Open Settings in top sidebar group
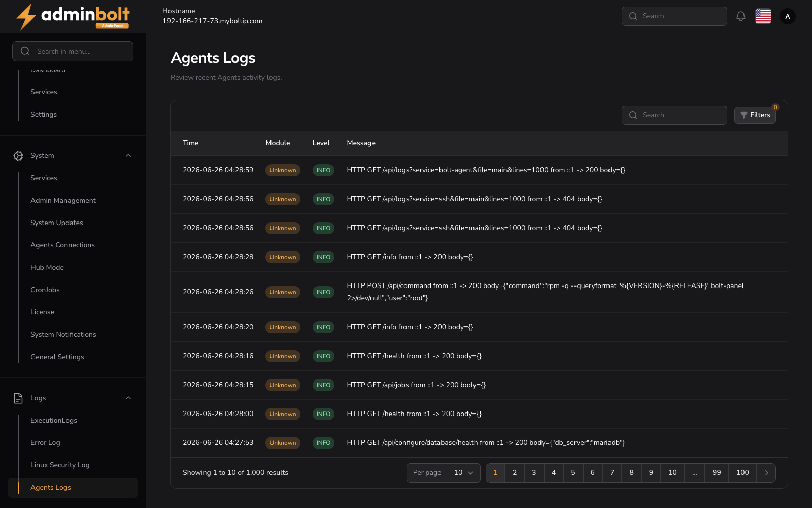This screenshot has width=812, height=508. click(x=44, y=115)
